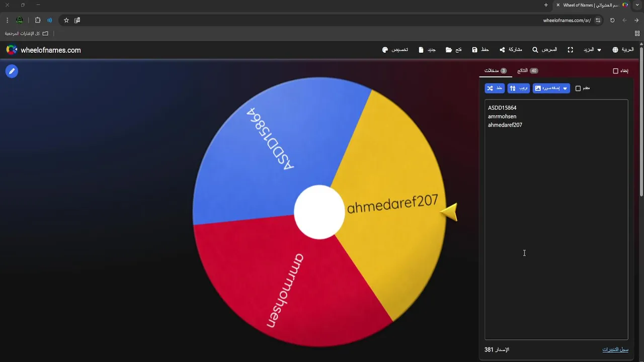The image size is (644, 362).
Task: Switch to the مدخلات entries tab
Action: point(496,71)
